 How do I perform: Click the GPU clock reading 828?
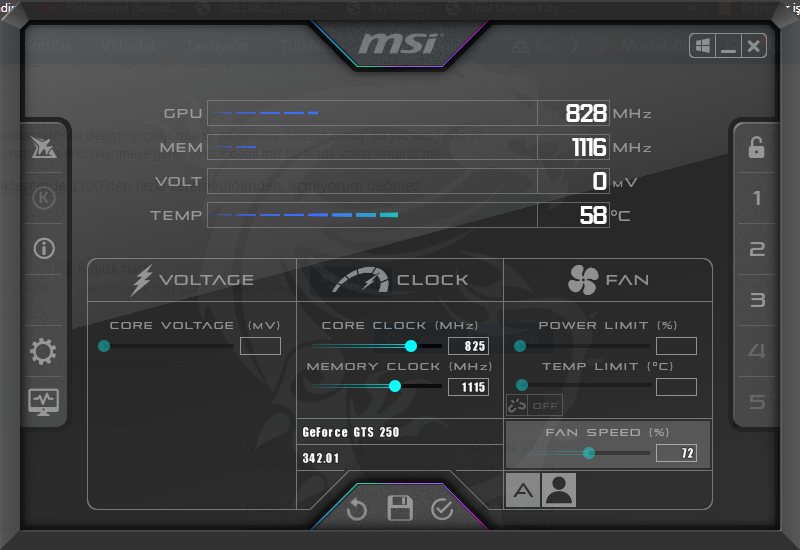[x=586, y=113]
